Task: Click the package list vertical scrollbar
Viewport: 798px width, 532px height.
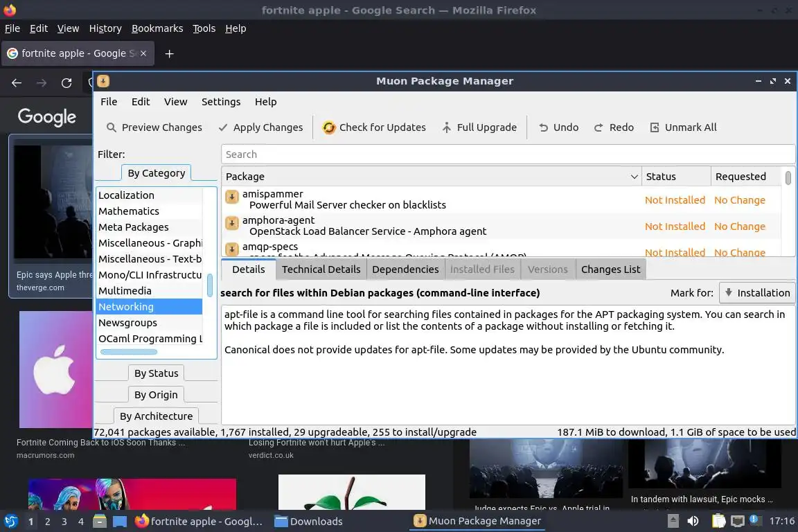Action: 788,178
